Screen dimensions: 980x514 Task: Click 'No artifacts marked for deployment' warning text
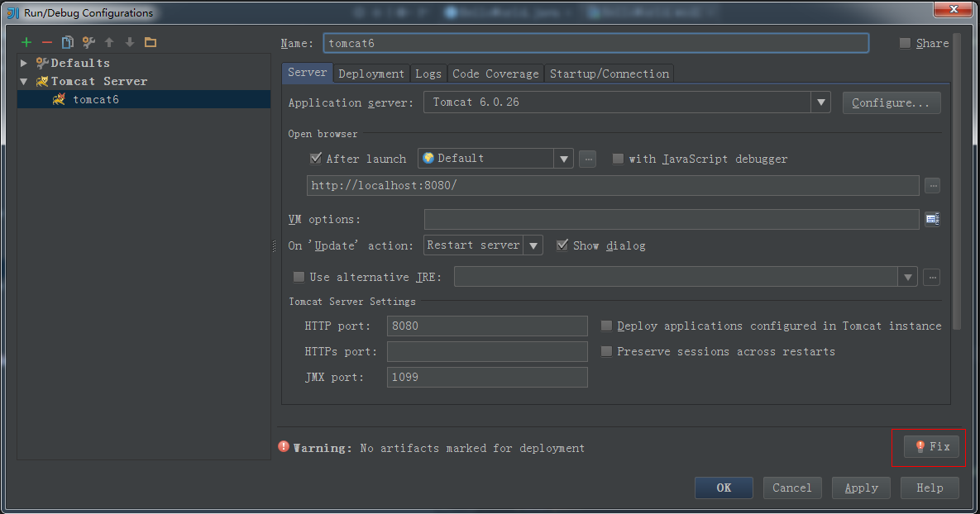point(472,449)
